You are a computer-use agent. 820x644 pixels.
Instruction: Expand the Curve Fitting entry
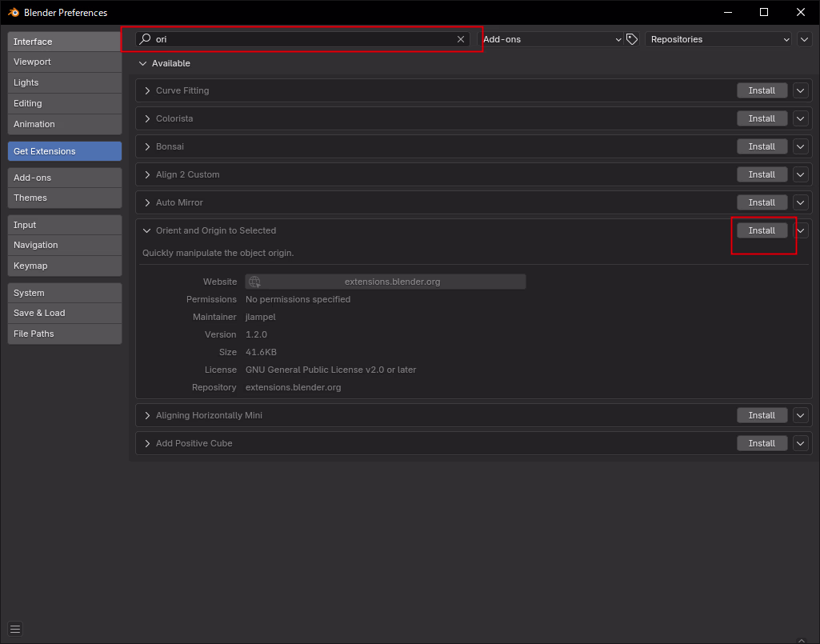point(147,90)
